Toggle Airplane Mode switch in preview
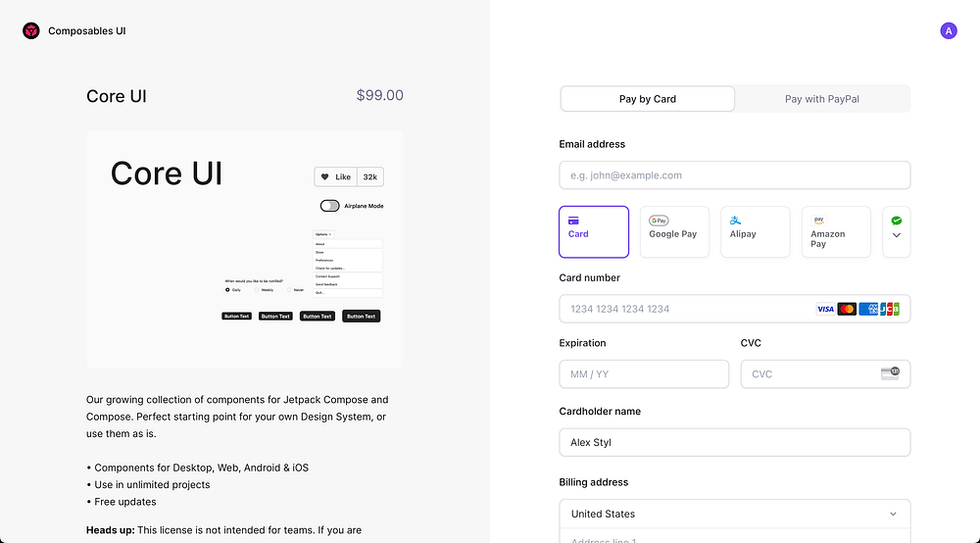The height and width of the screenshot is (543, 980). coord(330,206)
